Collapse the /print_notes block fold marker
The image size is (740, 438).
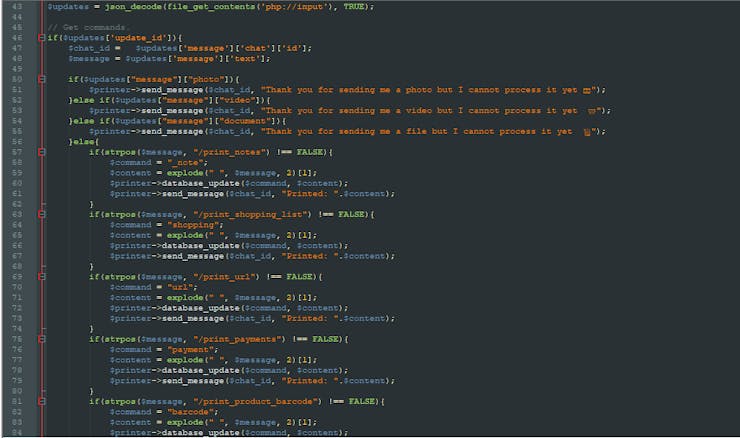coord(42,152)
